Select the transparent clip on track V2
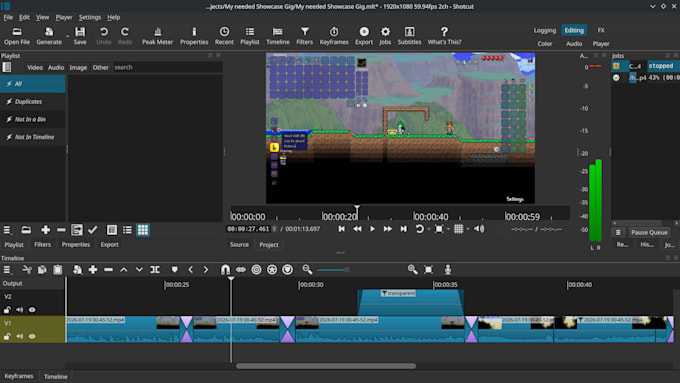This screenshot has width=680, height=383. click(x=411, y=302)
